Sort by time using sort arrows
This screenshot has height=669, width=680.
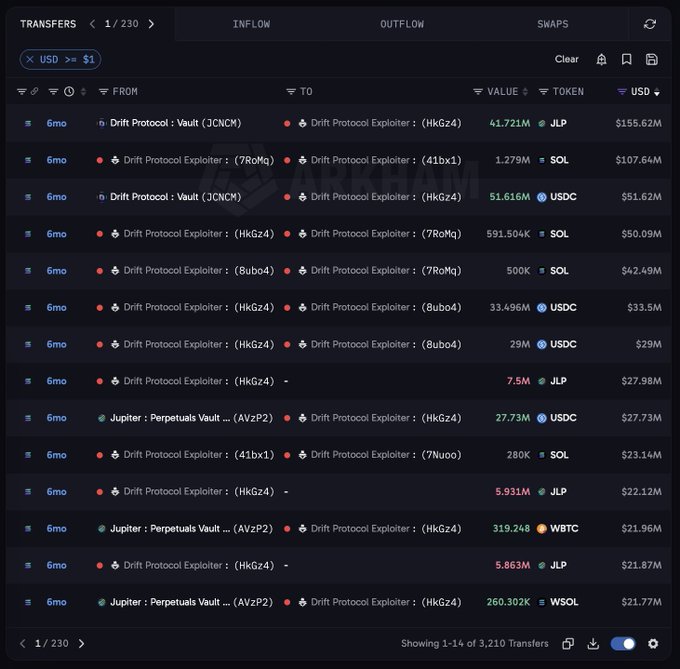click(83, 91)
